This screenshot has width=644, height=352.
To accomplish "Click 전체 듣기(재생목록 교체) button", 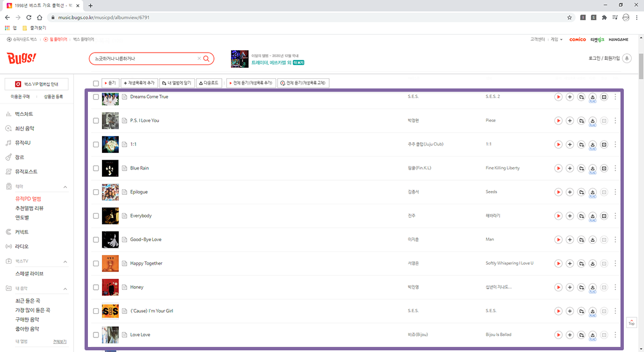I will coord(303,83).
